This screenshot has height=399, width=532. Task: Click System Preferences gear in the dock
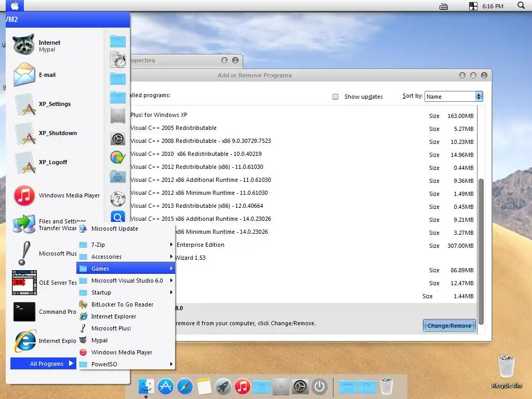tap(300, 386)
